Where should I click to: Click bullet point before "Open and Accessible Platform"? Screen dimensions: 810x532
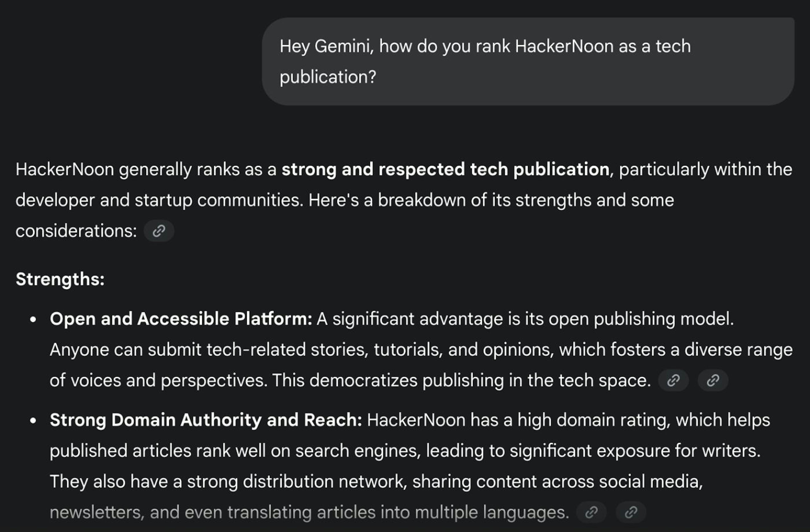click(x=33, y=319)
